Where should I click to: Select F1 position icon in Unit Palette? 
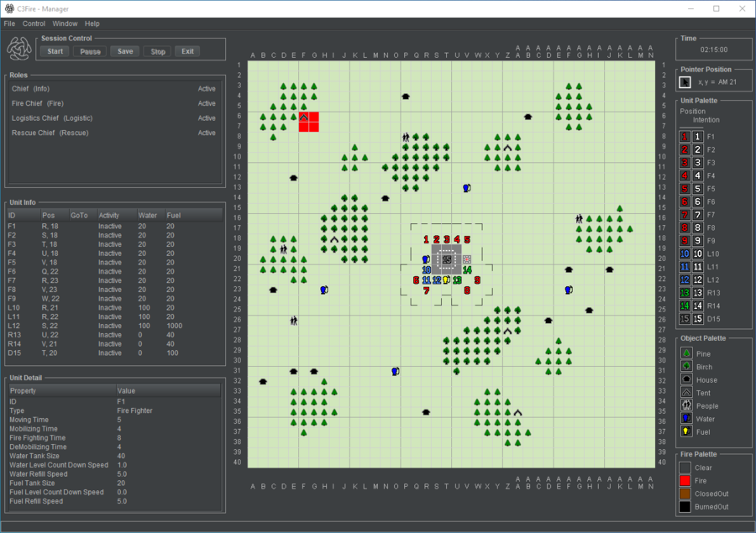point(685,136)
